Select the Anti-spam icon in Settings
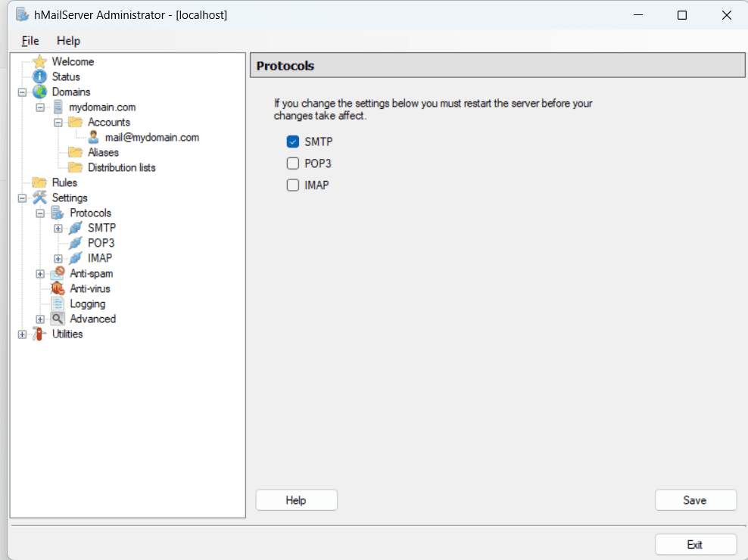The image size is (748, 560). (57, 273)
